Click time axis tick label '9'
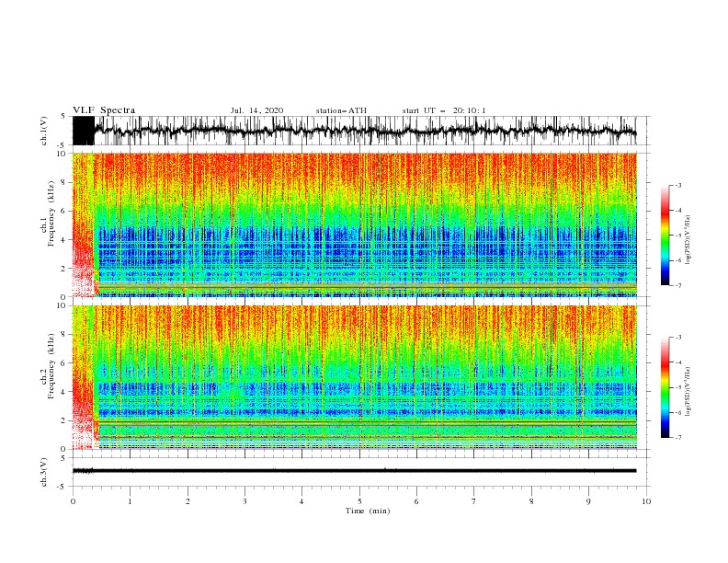This screenshot has height=563, width=728. 588,501
